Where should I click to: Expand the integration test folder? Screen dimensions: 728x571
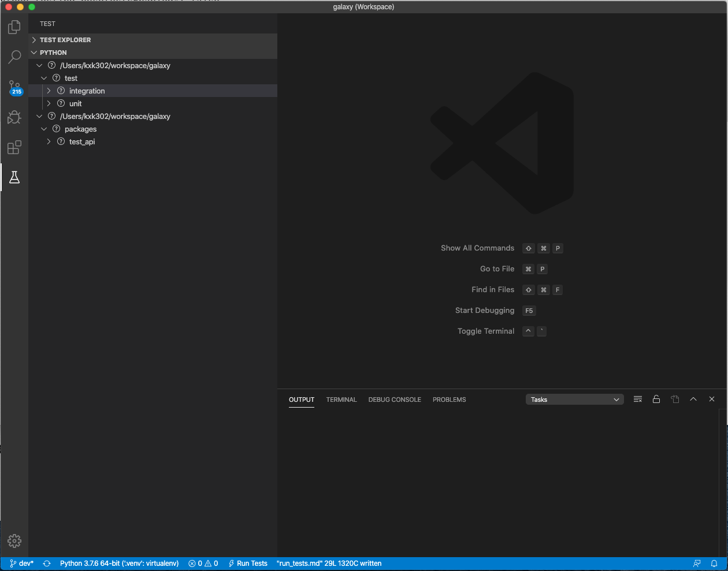[49, 91]
